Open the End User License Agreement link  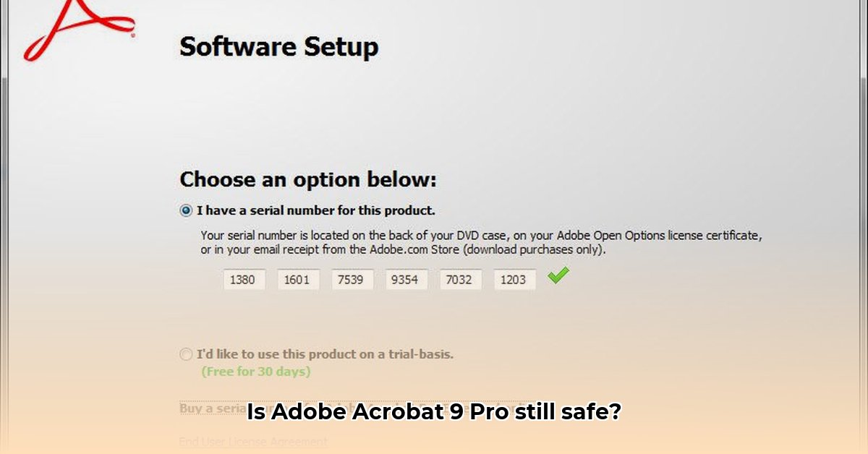252,442
